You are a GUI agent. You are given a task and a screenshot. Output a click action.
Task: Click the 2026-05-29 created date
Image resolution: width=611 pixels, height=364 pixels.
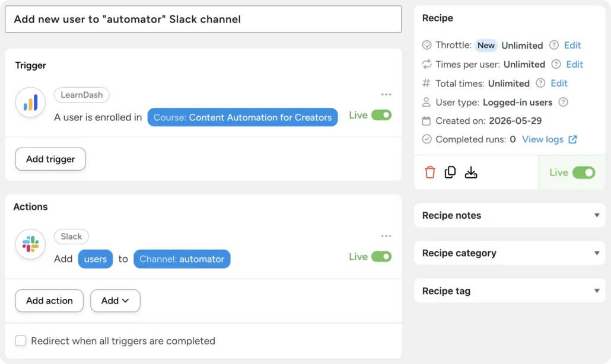[515, 121]
